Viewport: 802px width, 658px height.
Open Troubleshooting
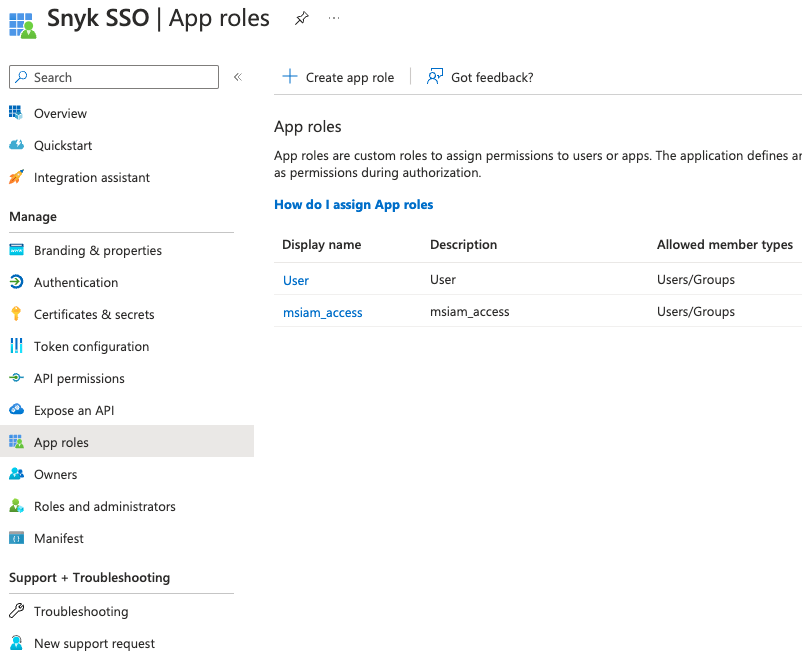click(81, 612)
